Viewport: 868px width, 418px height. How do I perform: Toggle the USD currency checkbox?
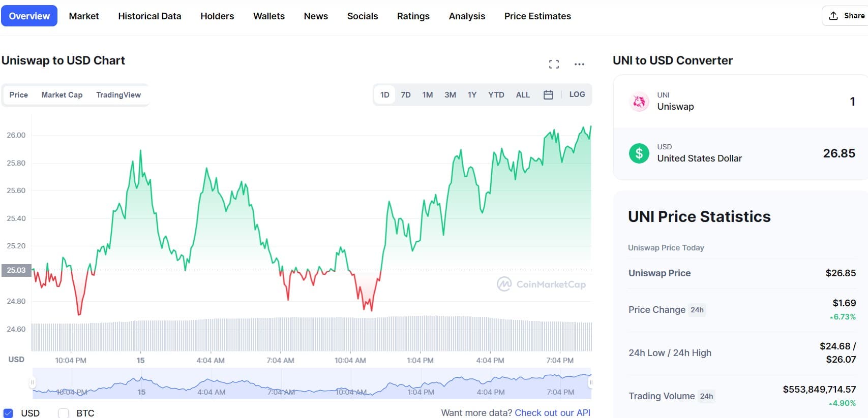coord(8,413)
